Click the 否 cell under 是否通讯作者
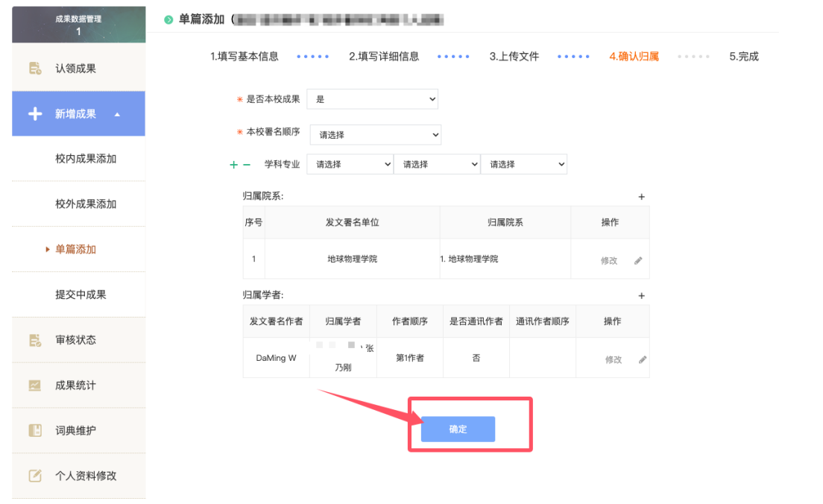 pyautogui.click(x=476, y=358)
